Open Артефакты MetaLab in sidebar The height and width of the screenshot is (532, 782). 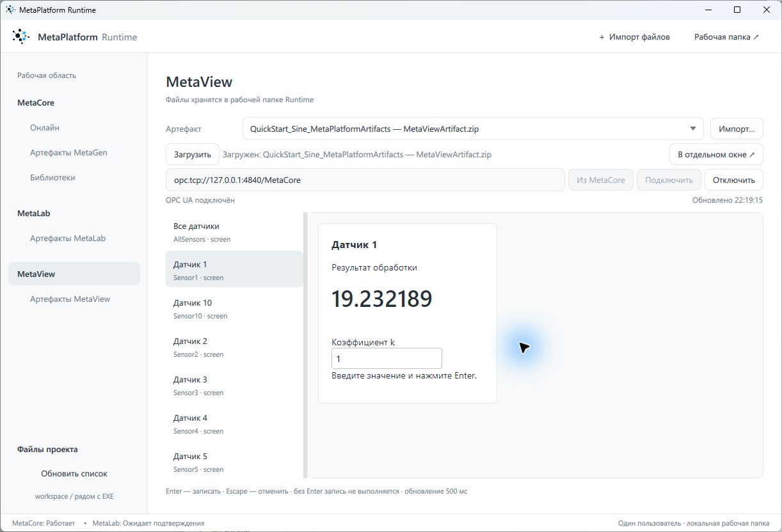68,239
